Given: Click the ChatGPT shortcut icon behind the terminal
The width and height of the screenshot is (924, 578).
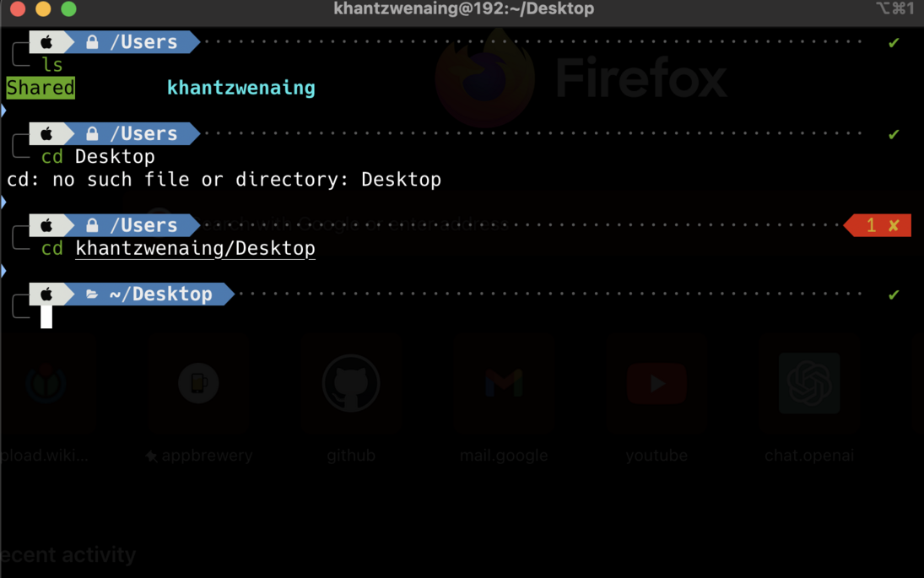Looking at the screenshot, I should (808, 384).
